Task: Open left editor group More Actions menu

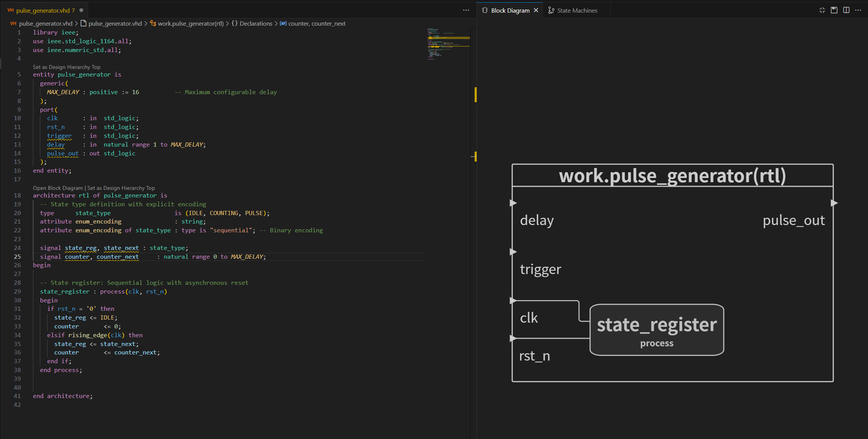Action: pos(466,10)
